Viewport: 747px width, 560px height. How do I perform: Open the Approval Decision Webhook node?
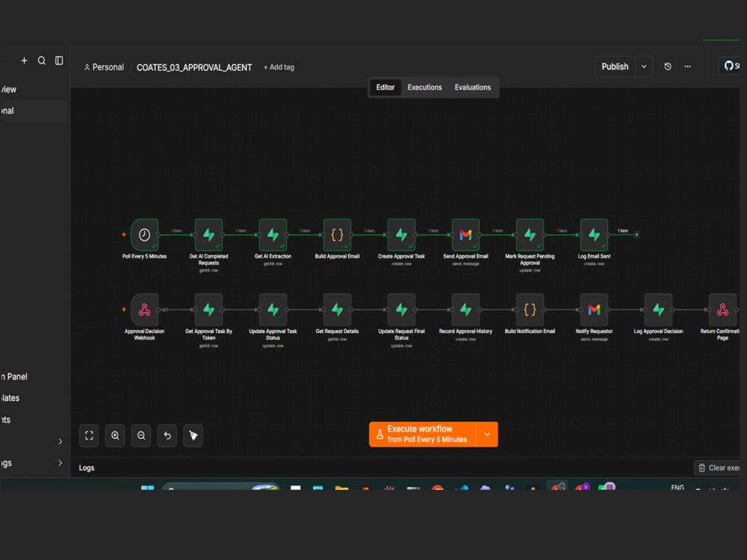pyautogui.click(x=144, y=310)
